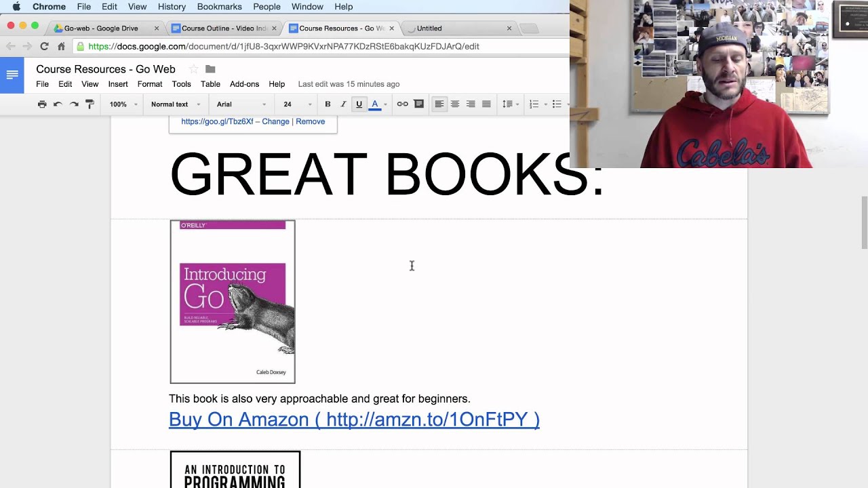Open the font size 24 dropdown

pos(297,104)
